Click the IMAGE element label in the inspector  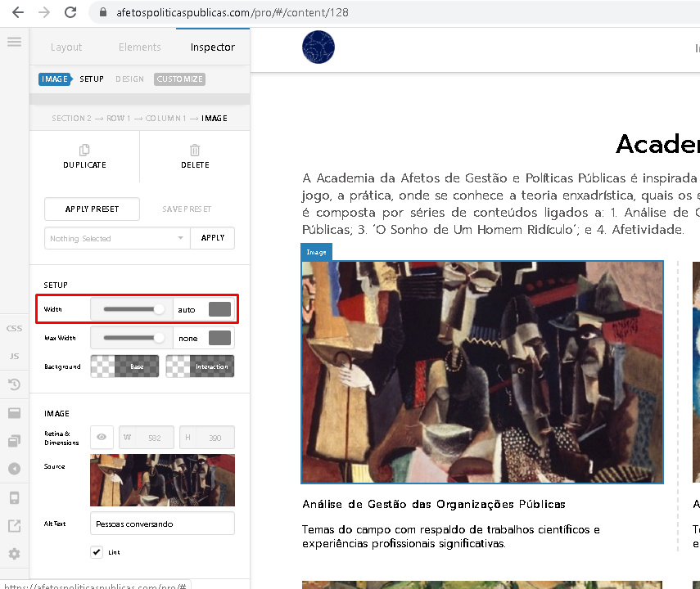(55, 79)
